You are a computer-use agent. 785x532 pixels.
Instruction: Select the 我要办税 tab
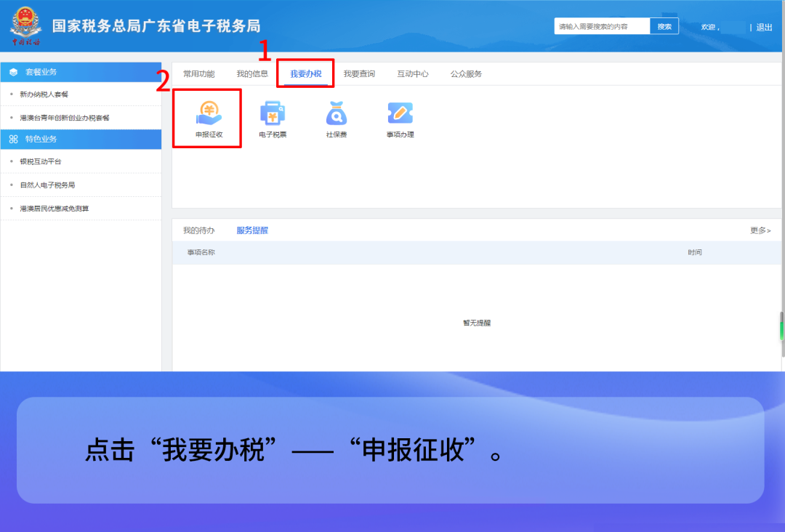pos(306,74)
